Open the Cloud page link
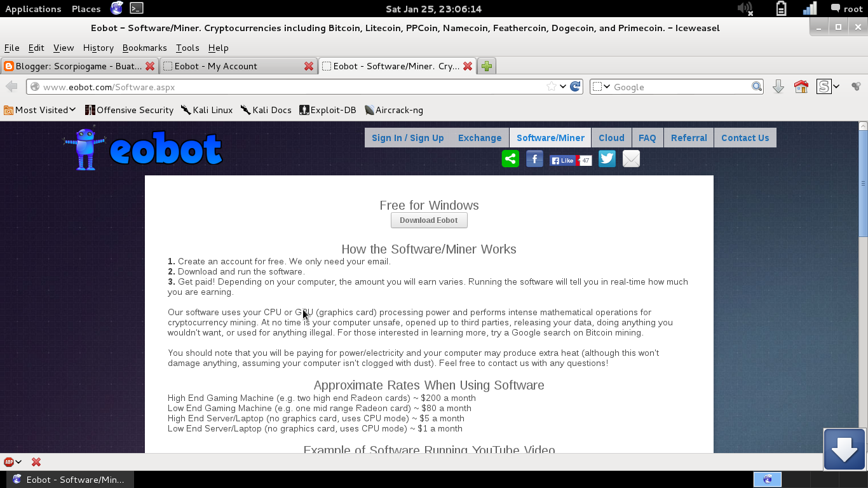Screen dimensions: 868x488 pyautogui.click(x=611, y=138)
